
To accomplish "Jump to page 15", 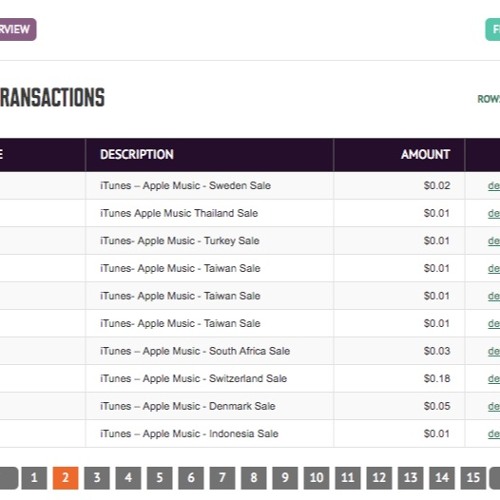I will tap(473, 478).
